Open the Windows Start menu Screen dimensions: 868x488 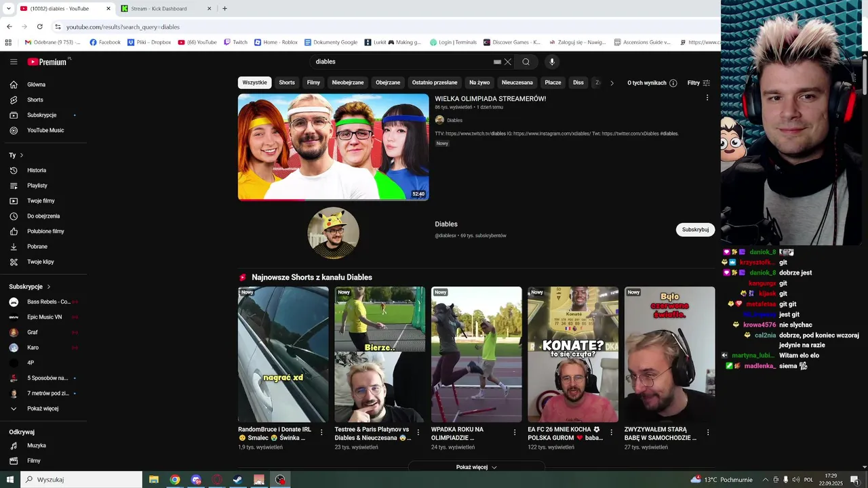9,480
